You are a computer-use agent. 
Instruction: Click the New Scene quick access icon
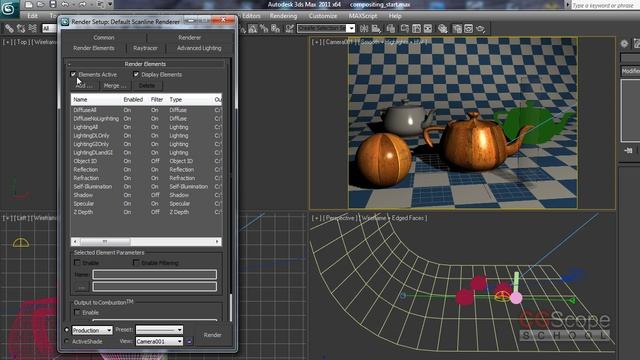(x=29, y=4)
